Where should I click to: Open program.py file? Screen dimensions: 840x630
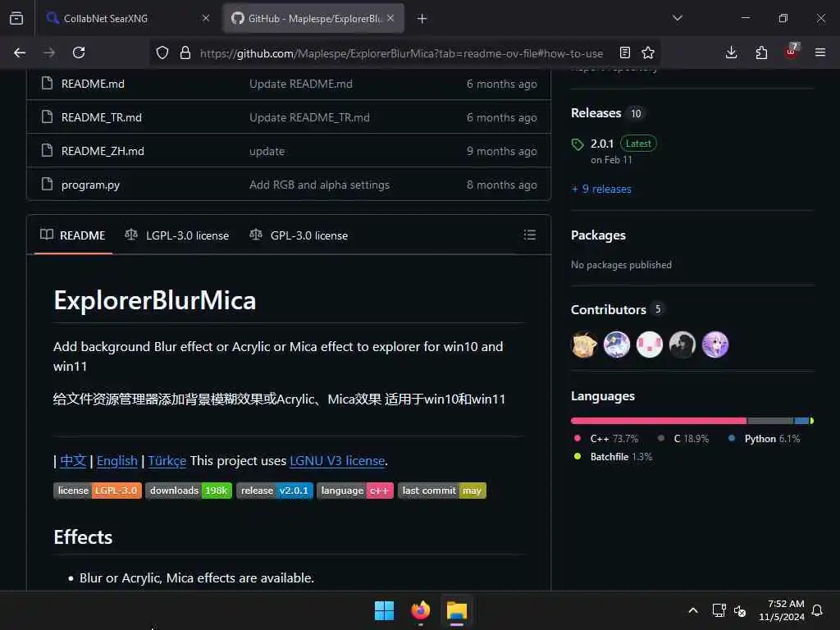pyautogui.click(x=90, y=185)
